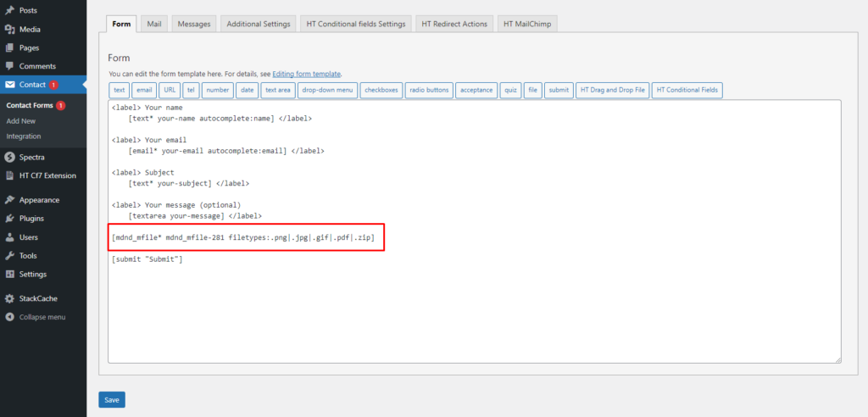The width and height of the screenshot is (868, 417).
Task: Click the Plugins plug icon
Action: 9,219
